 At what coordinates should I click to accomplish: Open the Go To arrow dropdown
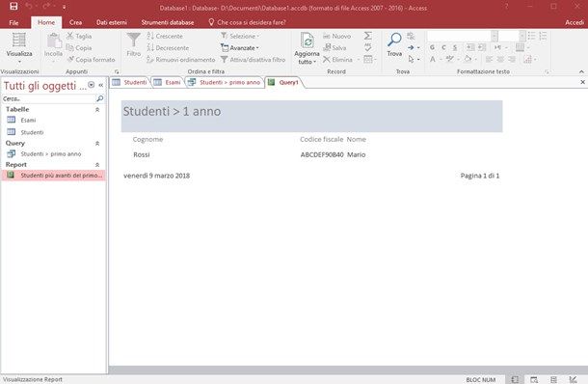(x=414, y=47)
